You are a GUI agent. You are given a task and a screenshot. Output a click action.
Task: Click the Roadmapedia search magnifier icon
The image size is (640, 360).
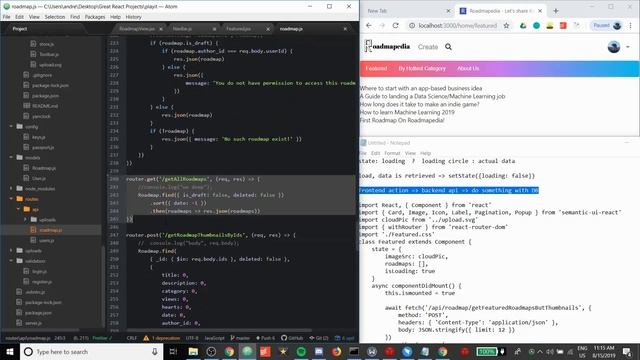[x=448, y=47]
